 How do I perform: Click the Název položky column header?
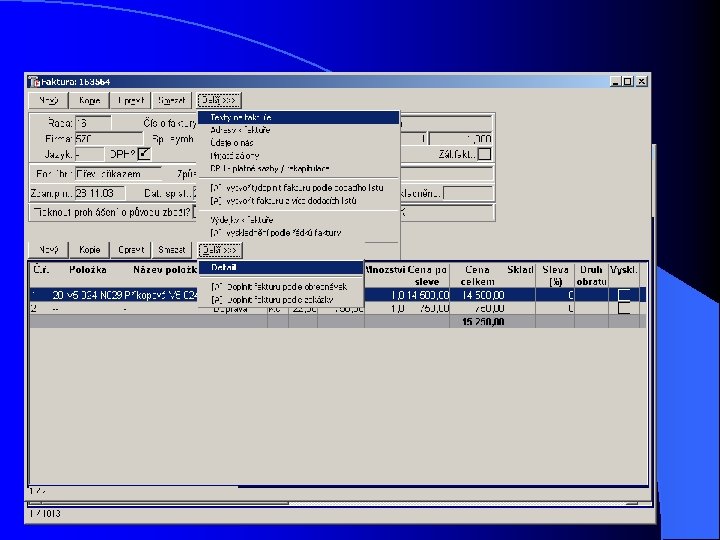coord(165,270)
